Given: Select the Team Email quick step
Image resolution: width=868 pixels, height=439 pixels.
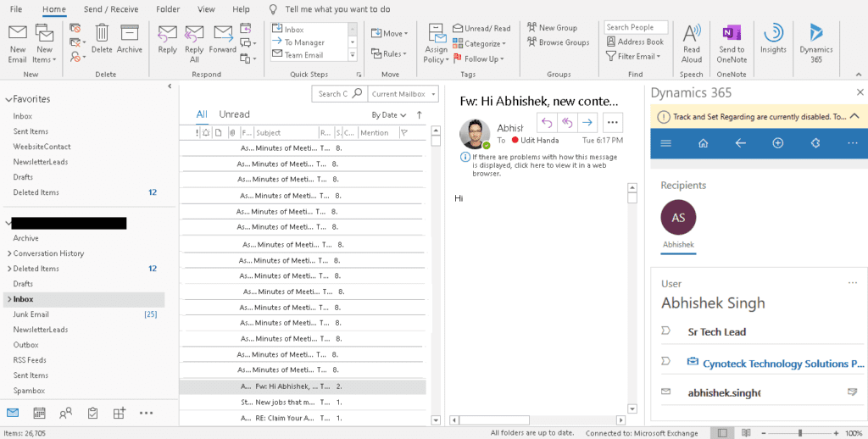Looking at the screenshot, I should pos(304,55).
